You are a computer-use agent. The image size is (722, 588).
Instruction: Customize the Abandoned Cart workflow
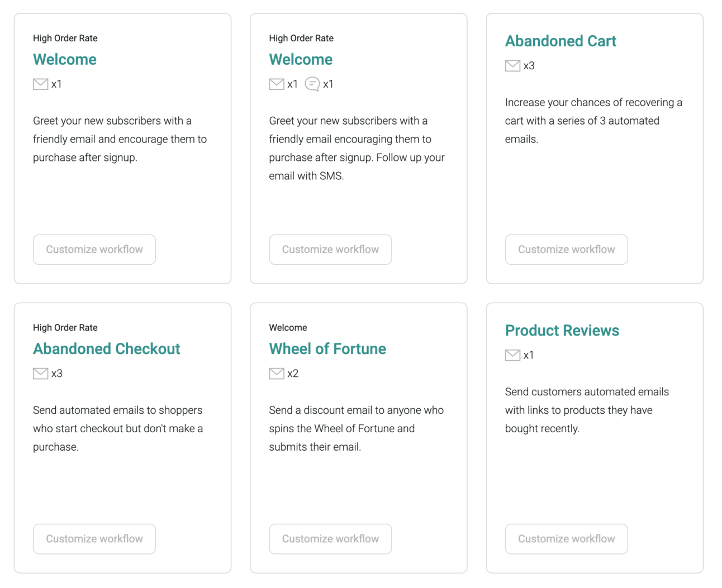[566, 250]
